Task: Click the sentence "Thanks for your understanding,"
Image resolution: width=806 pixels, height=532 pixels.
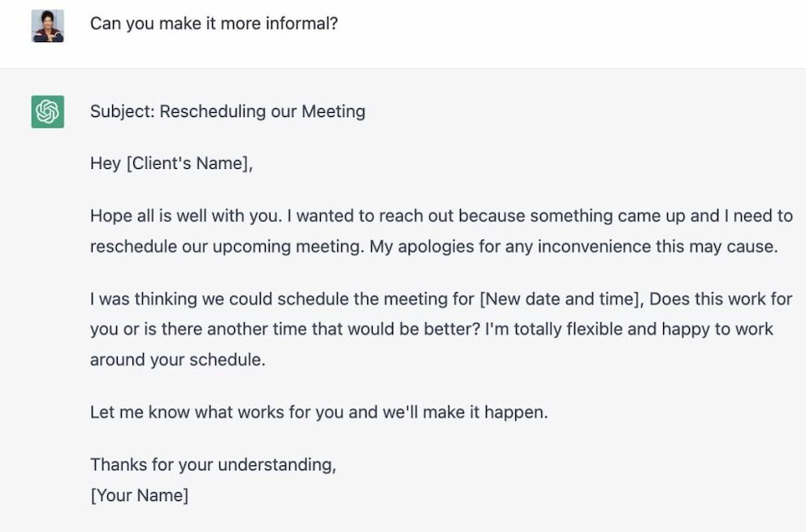Action: coord(214,465)
